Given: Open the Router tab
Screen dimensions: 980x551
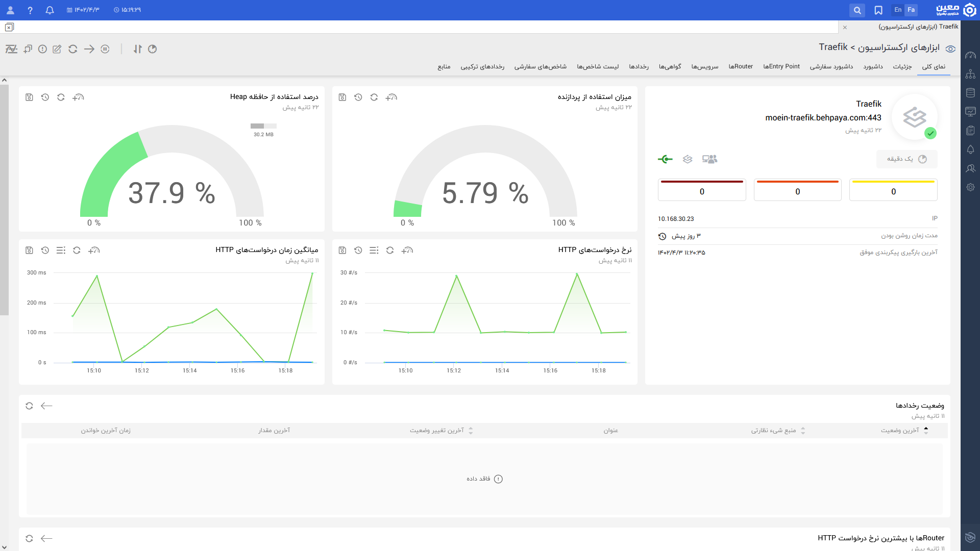Looking at the screenshot, I should point(741,66).
